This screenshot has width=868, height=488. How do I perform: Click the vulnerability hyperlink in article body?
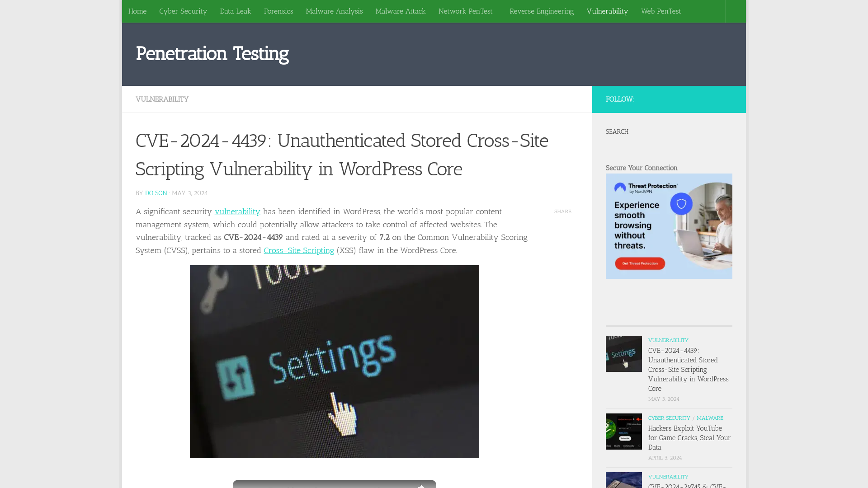pos(237,211)
